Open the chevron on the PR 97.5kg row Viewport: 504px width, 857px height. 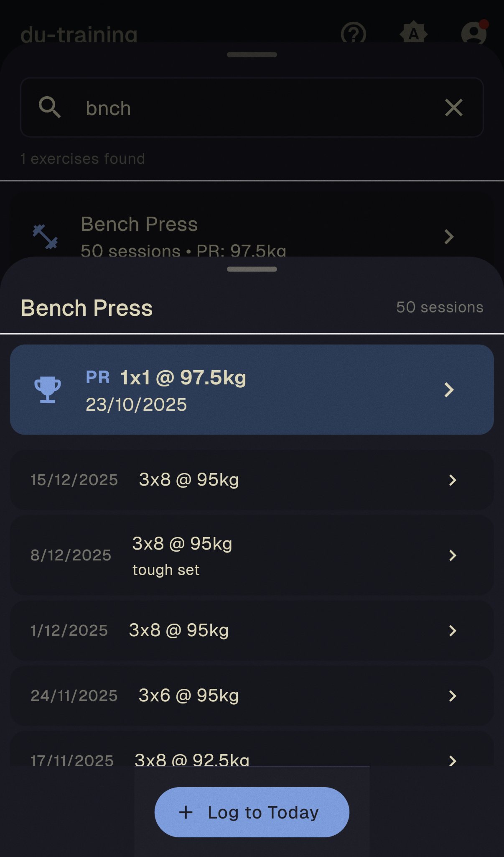click(450, 390)
